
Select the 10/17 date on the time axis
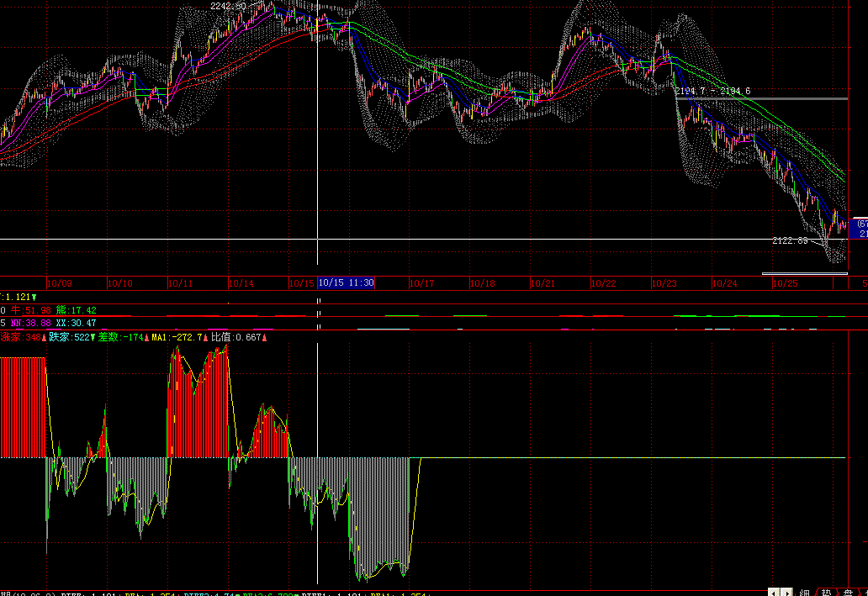tap(422, 283)
